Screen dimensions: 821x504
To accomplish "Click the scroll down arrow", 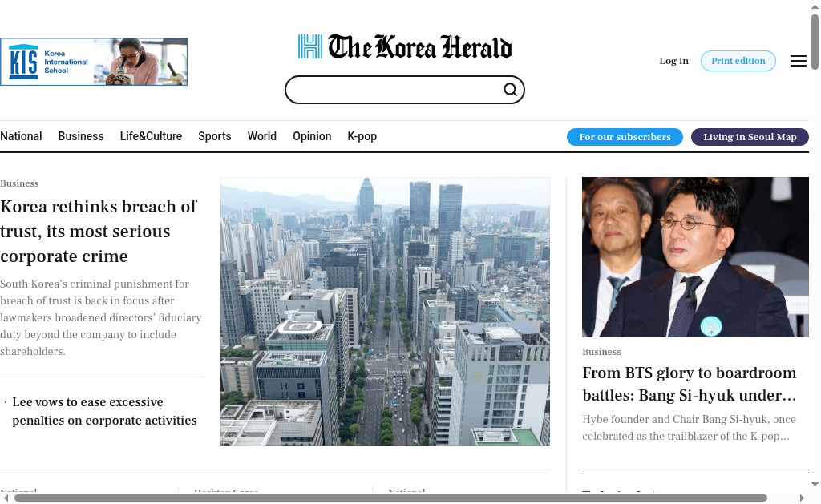I will click(815, 485).
